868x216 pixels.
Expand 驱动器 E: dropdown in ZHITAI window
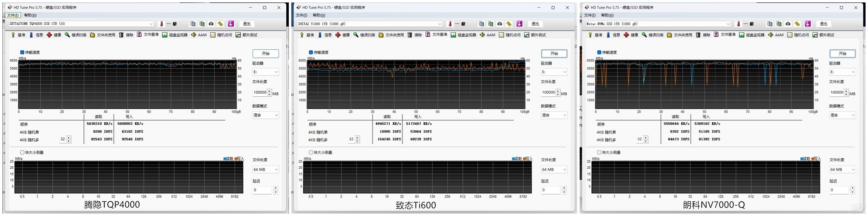click(x=554, y=72)
